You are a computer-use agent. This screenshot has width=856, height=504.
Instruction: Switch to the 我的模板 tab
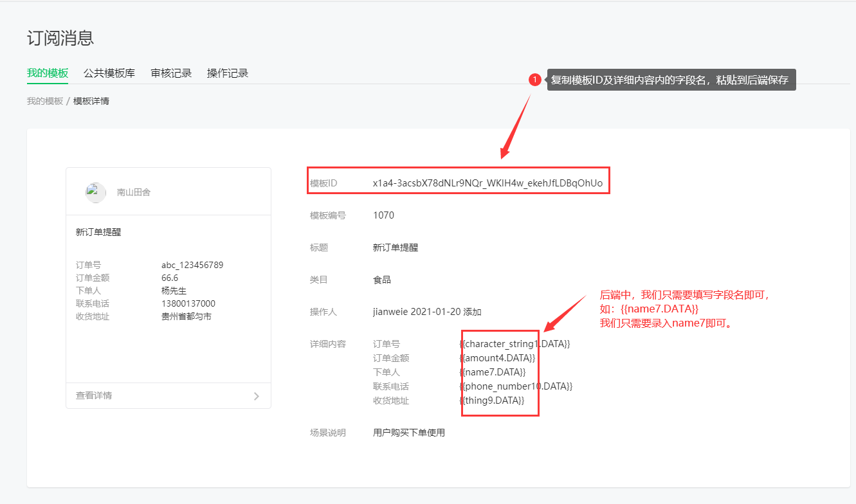tap(48, 73)
